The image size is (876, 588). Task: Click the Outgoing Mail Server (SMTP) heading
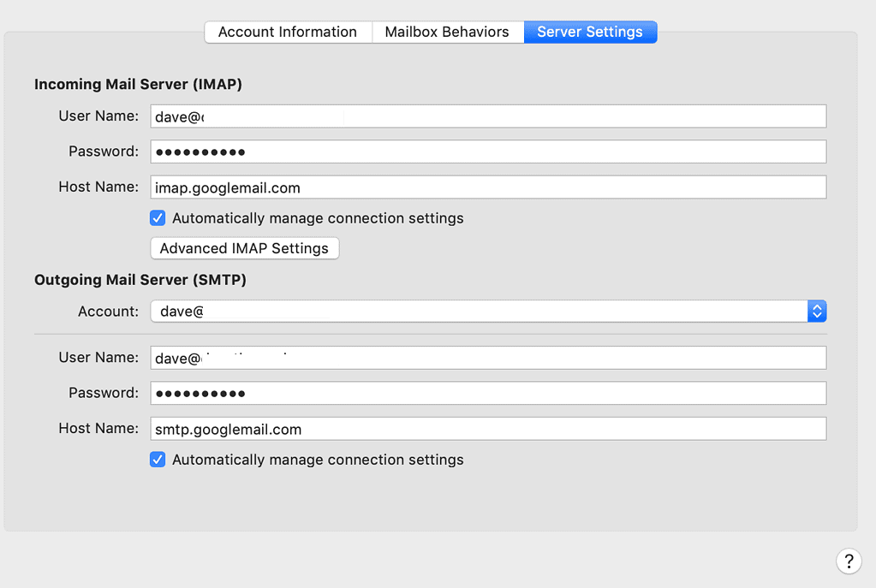click(140, 280)
